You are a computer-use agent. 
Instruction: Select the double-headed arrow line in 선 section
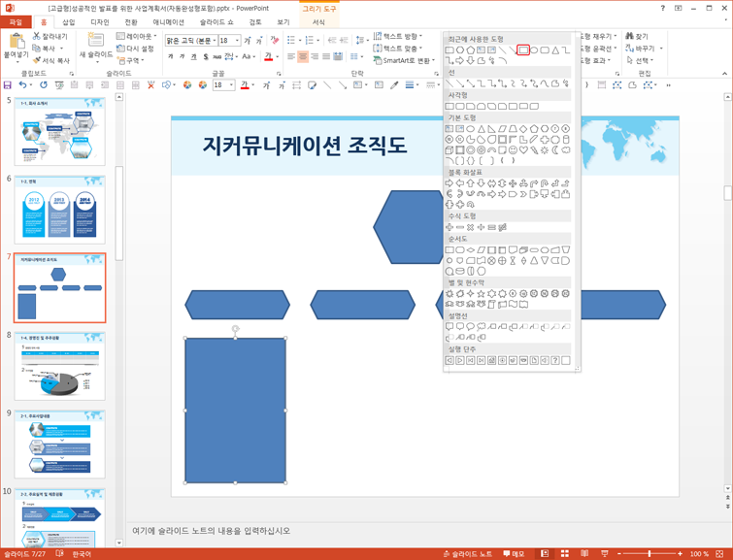point(470,83)
